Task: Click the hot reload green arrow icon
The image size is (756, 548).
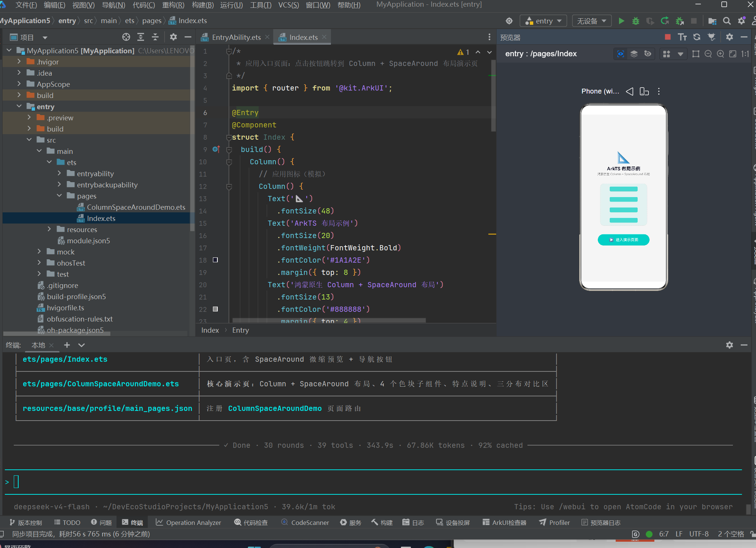Action: click(x=665, y=21)
